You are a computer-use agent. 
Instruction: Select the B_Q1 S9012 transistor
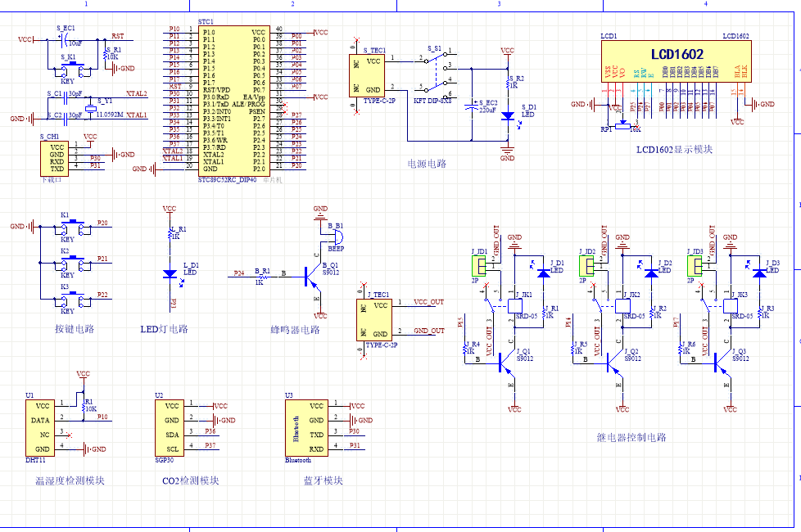[x=313, y=276]
